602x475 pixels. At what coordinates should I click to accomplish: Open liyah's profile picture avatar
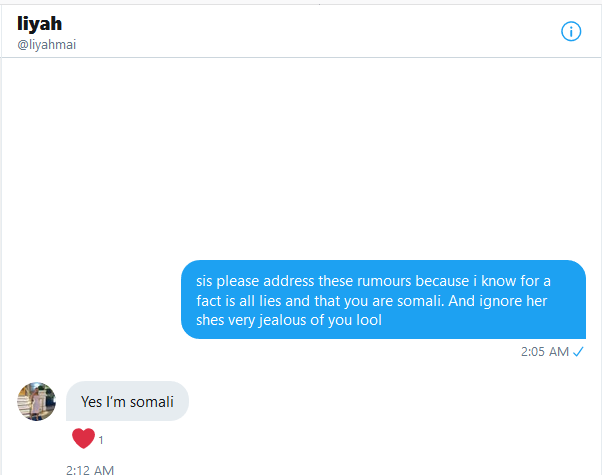tap(36, 401)
